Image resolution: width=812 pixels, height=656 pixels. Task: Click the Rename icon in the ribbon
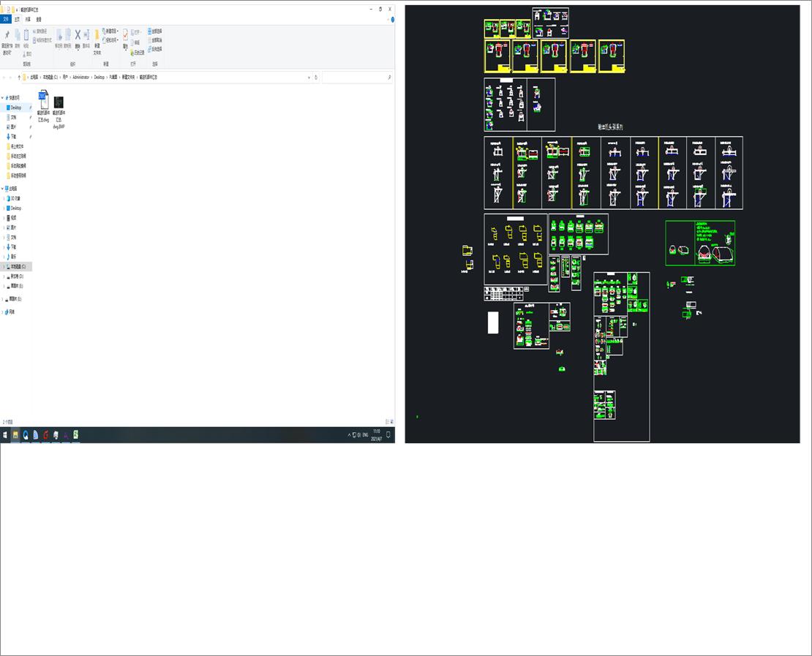coord(86,34)
